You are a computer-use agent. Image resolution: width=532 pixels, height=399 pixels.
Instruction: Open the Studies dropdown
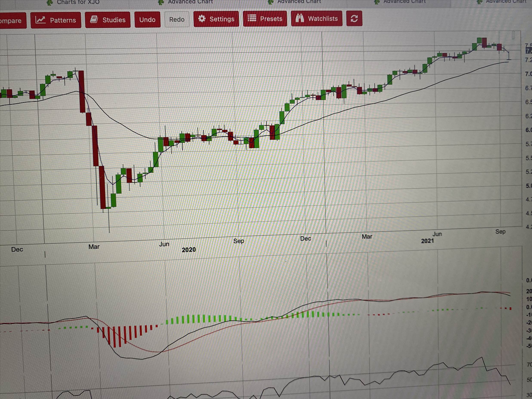coord(108,20)
